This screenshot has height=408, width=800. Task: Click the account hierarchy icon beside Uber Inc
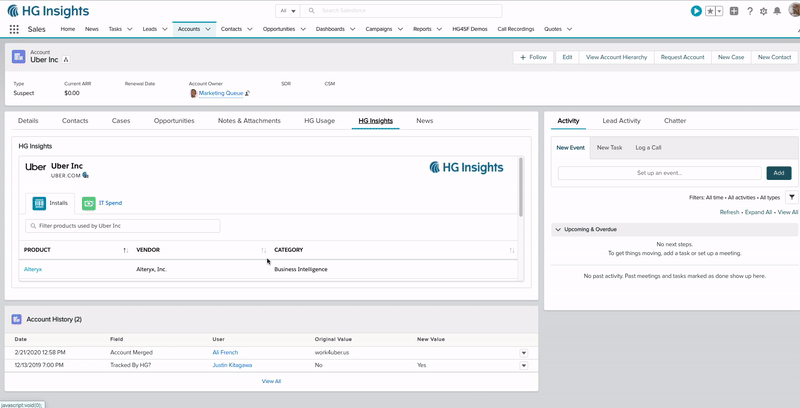point(66,60)
